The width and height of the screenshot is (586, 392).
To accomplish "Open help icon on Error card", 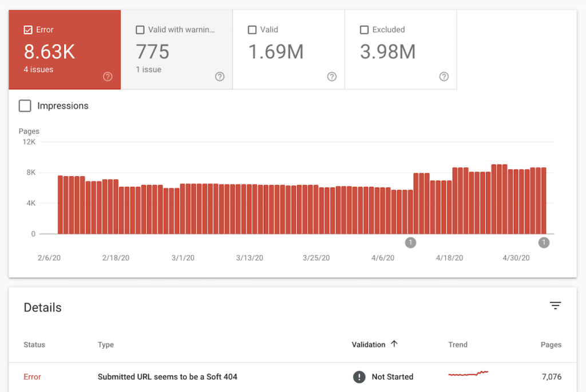I will [x=108, y=77].
